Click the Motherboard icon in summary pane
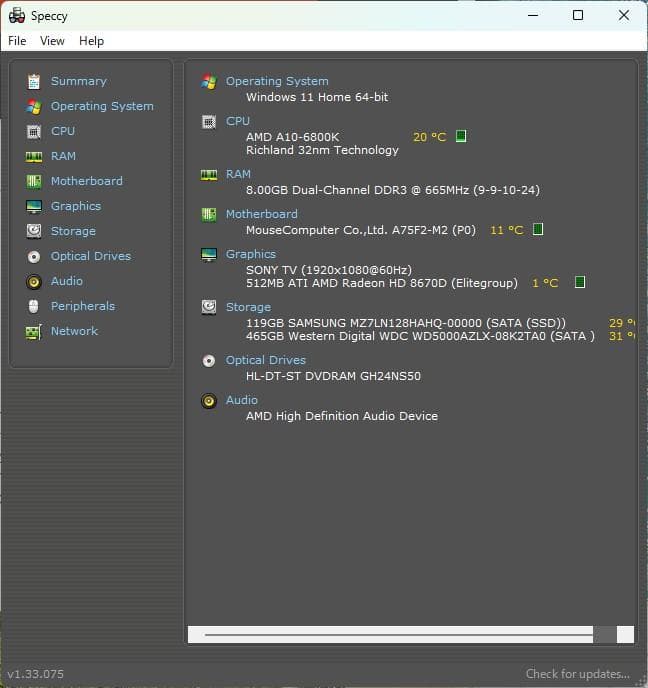The height and width of the screenshot is (688, 648). pos(209,215)
